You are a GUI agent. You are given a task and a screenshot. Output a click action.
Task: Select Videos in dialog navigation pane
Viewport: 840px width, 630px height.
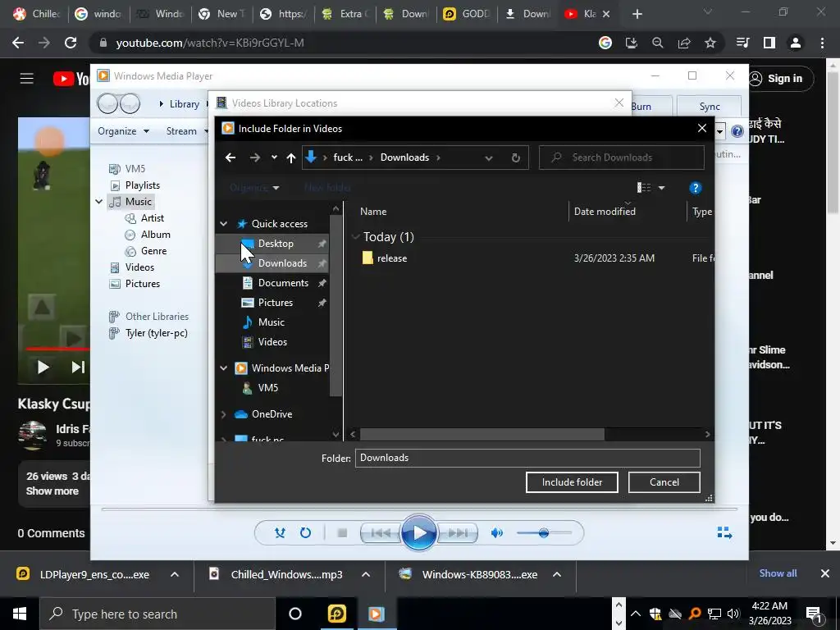[272, 342]
